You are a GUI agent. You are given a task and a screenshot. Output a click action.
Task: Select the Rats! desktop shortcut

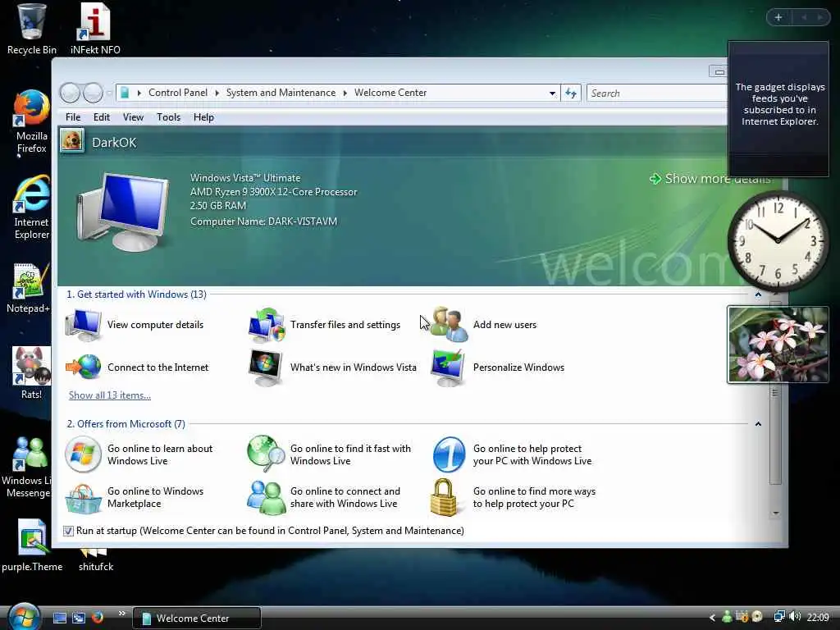click(32, 373)
